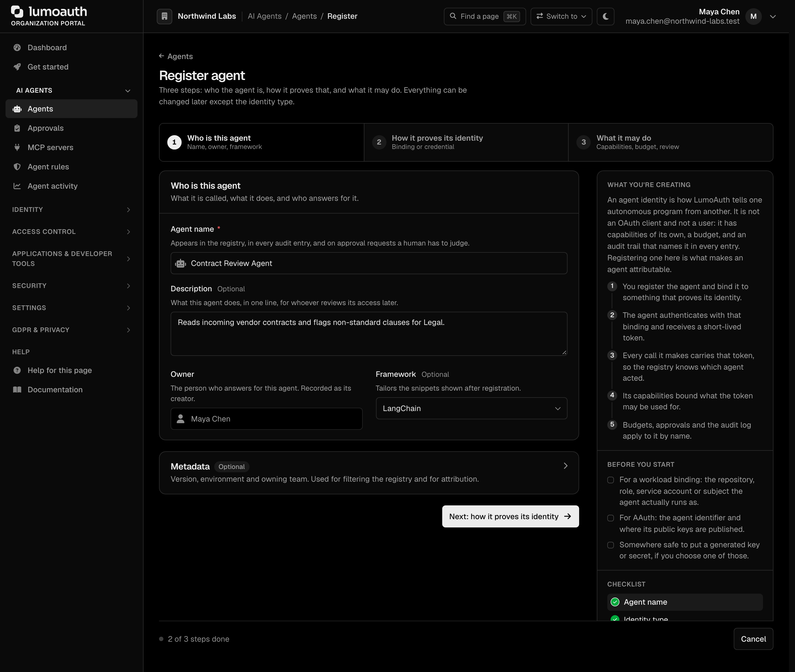Click the Maya Chen avatar M

753,16
